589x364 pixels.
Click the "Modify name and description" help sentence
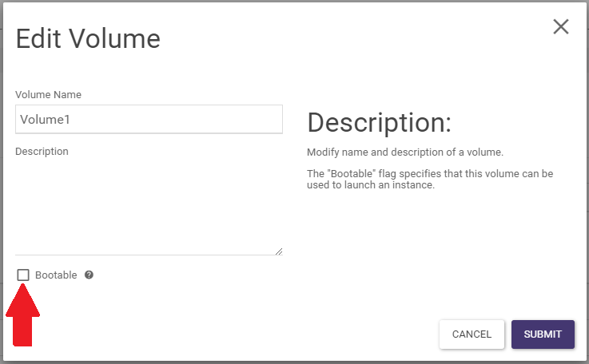coord(405,152)
